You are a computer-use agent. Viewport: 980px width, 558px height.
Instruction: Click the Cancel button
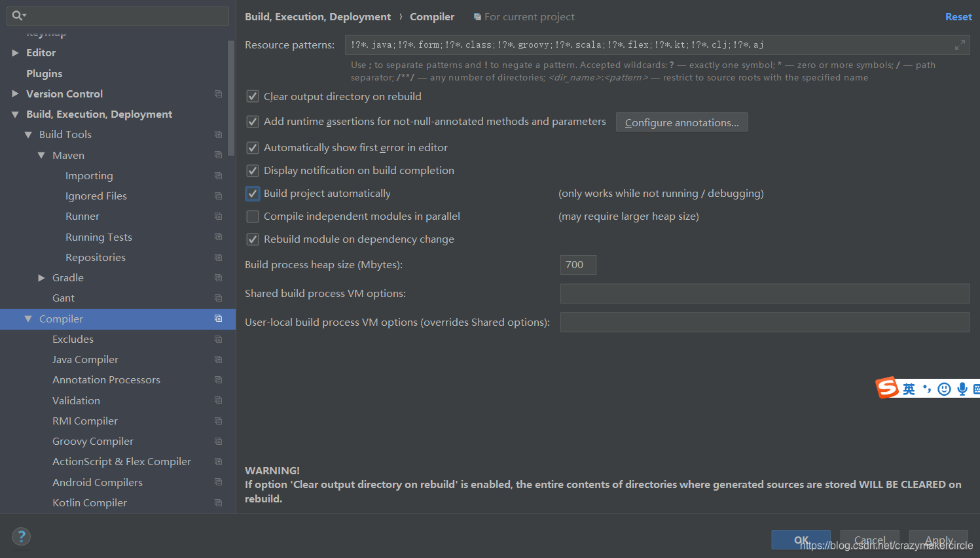tap(869, 540)
